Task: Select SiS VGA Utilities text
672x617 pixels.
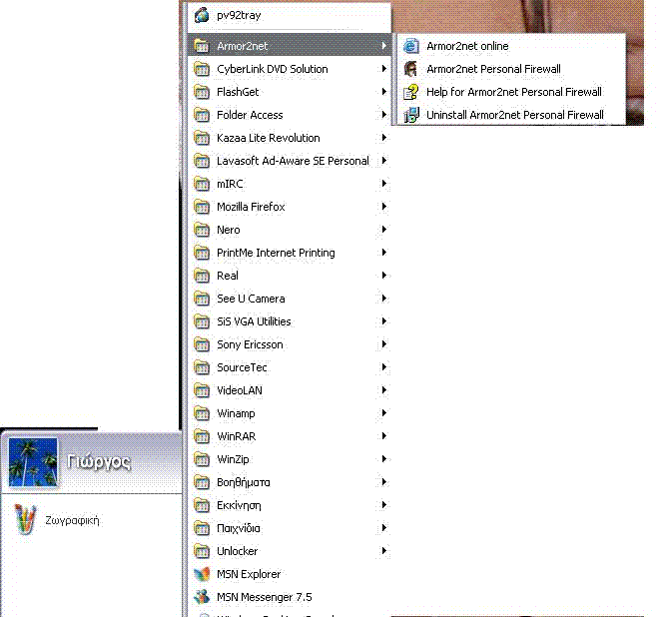Action: 254,321
